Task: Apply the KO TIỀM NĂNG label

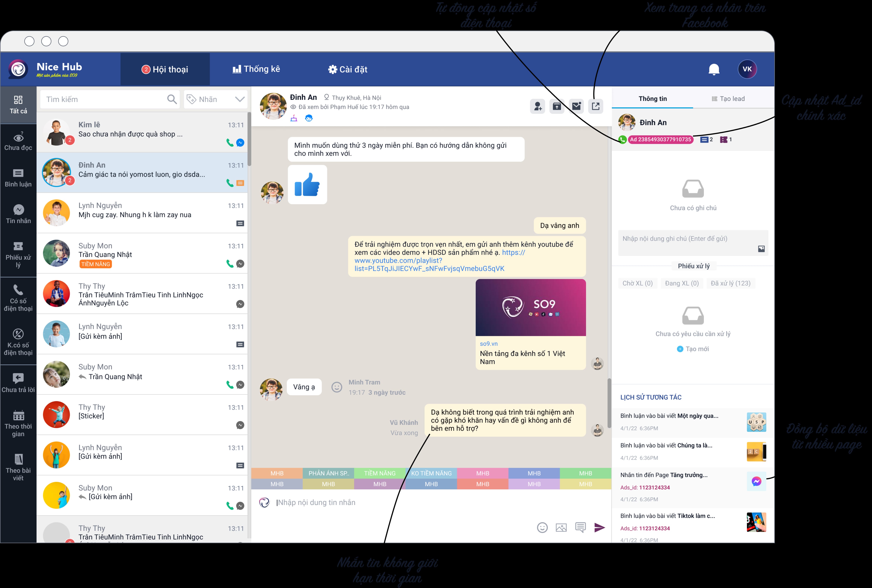Action: click(x=431, y=473)
